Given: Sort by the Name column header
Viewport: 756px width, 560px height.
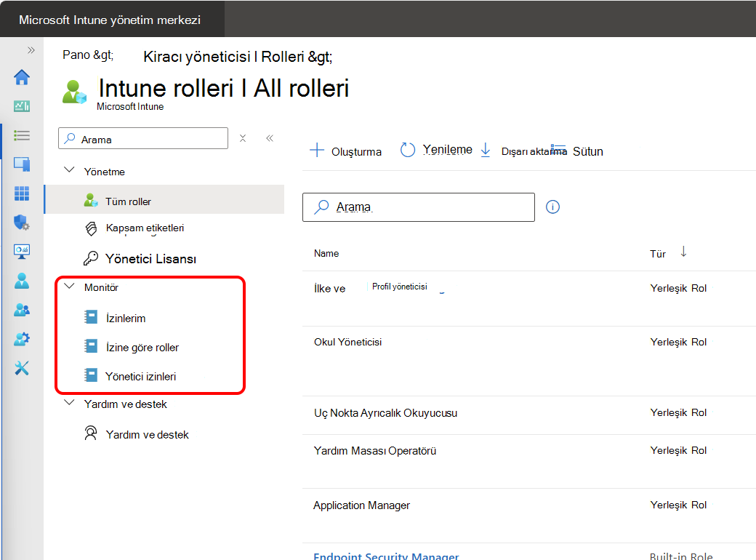Looking at the screenshot, I should coord(326,253).
